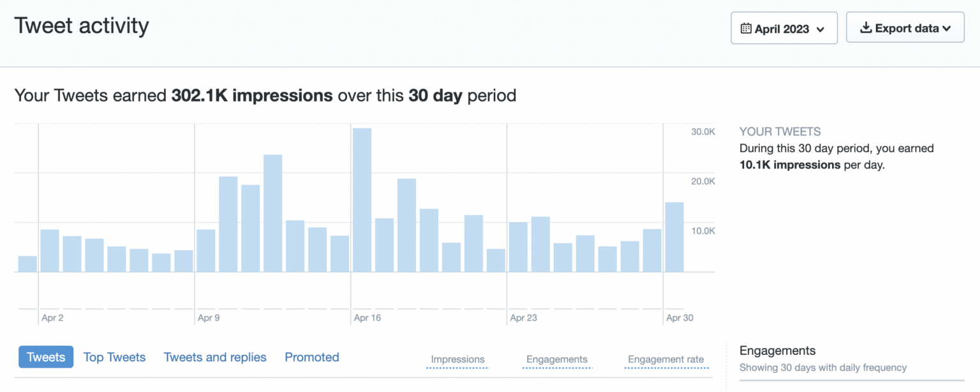Select the Tweets and replies tab
The height and width of the screenshot is (392, 980).
pos(215,357)
